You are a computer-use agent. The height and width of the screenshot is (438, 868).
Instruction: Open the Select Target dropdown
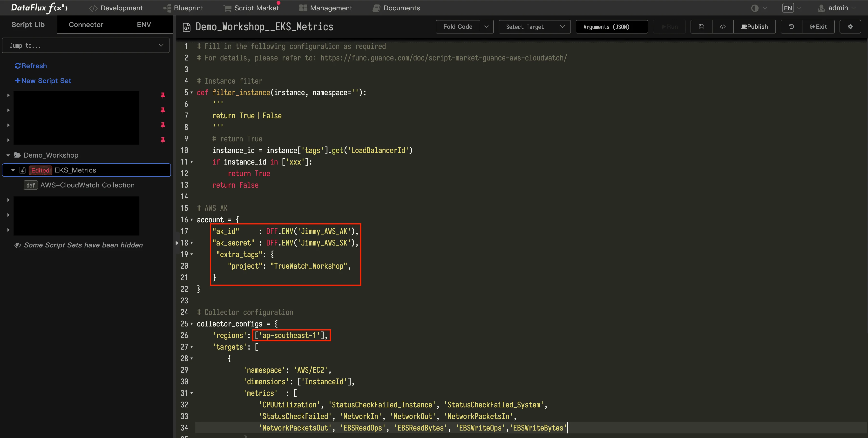pos(534,27)
